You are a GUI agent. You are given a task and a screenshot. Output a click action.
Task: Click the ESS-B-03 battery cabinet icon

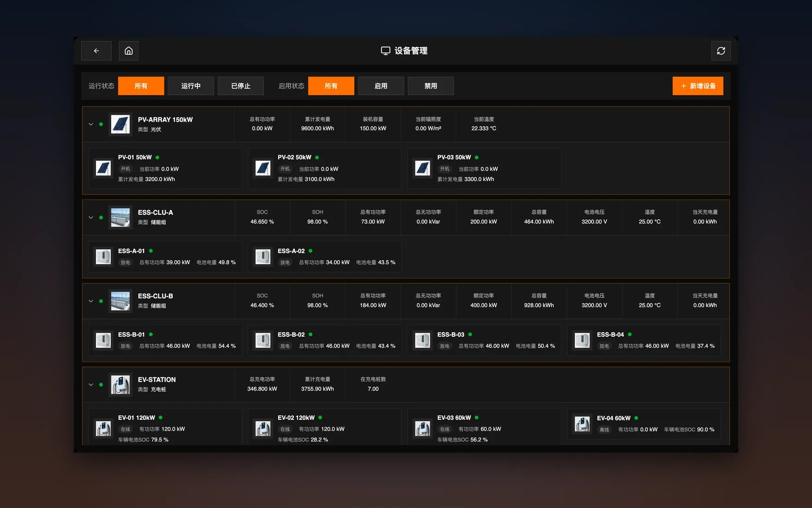point(423,340)
